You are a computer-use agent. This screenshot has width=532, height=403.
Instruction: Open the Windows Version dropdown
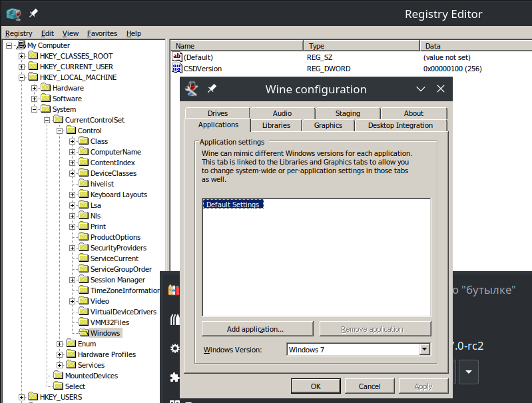click(424, 349)
